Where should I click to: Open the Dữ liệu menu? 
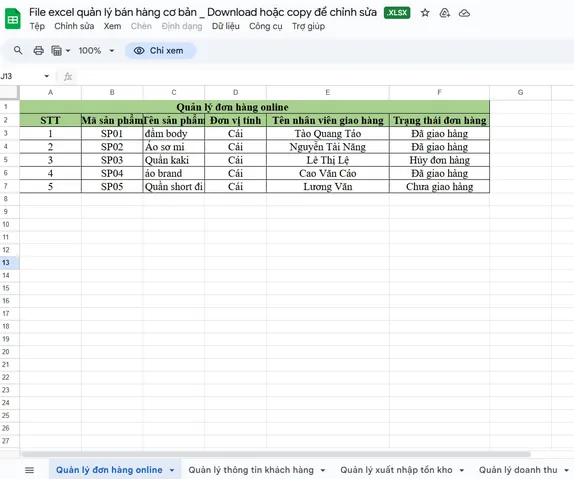point(226,26)
